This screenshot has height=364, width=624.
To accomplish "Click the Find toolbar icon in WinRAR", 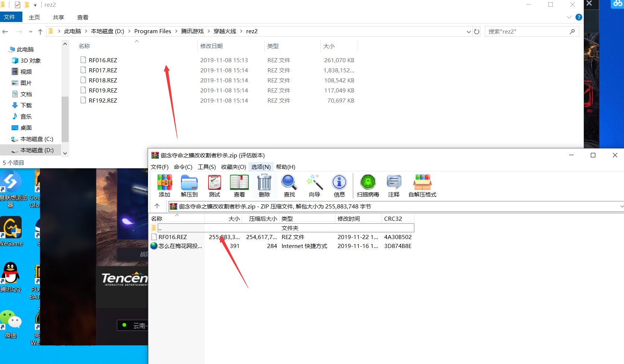I will [x=289, y=186].
